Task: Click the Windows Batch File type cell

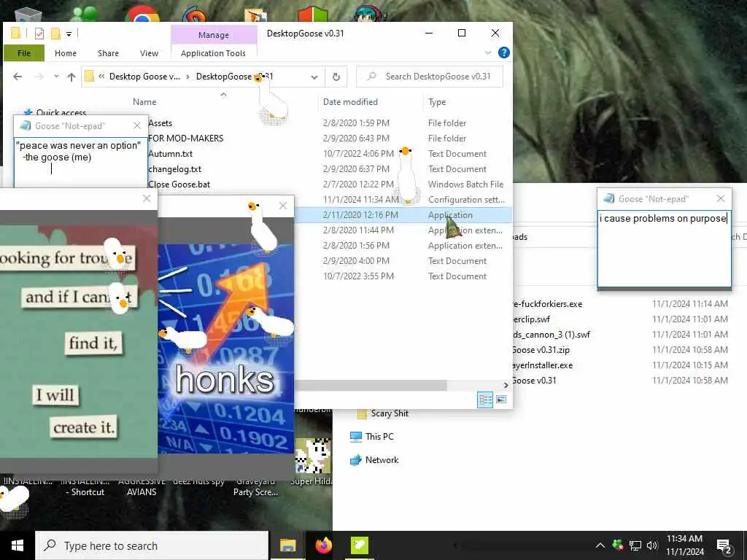Action: click(x=465, y=184)
